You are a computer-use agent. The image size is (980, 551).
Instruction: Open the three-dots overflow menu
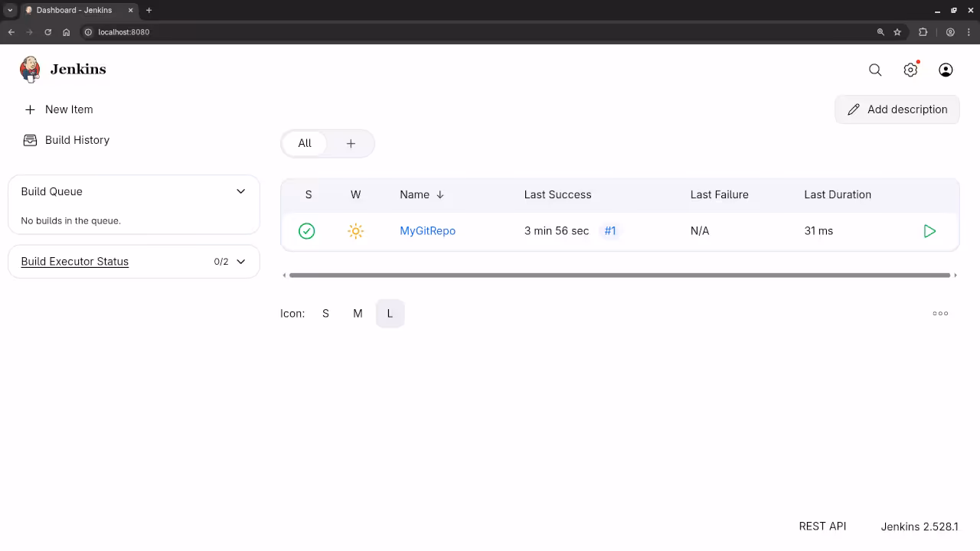click(x=940, y=313)
